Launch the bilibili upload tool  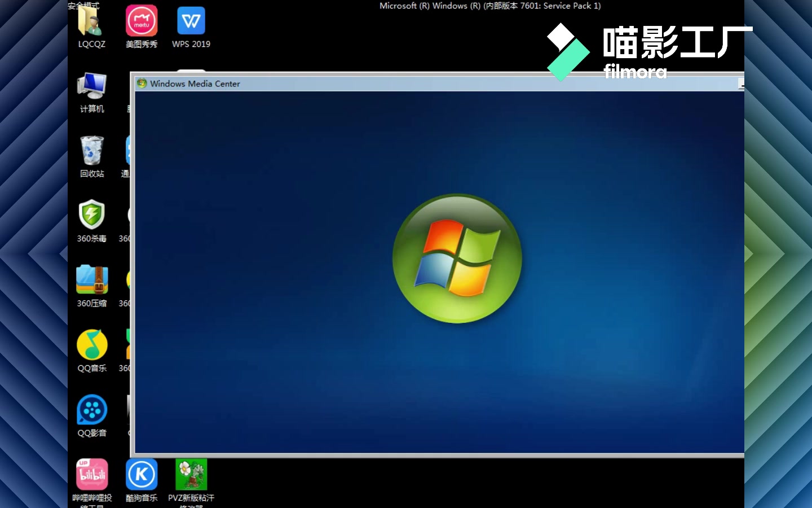click(x=91, y=474)
